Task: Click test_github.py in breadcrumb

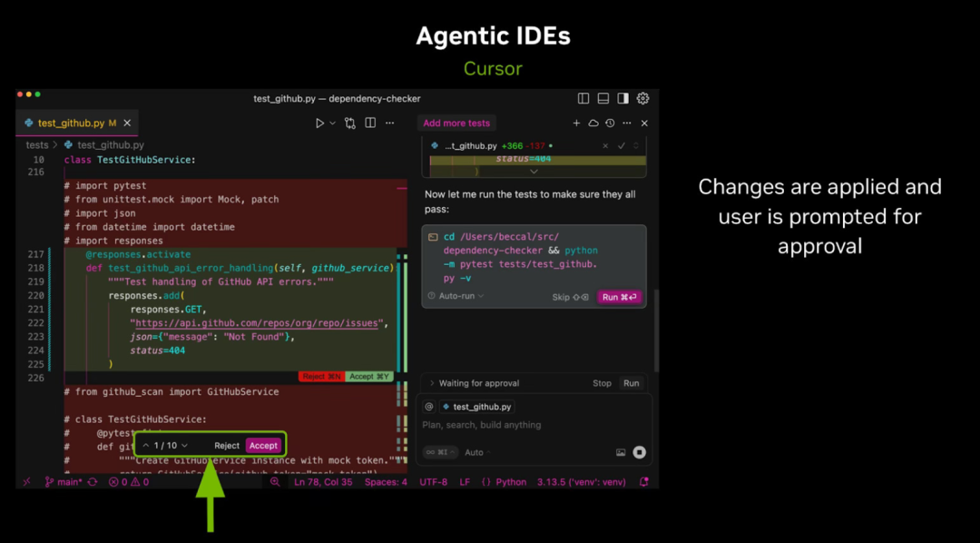Action: (111, 145)
